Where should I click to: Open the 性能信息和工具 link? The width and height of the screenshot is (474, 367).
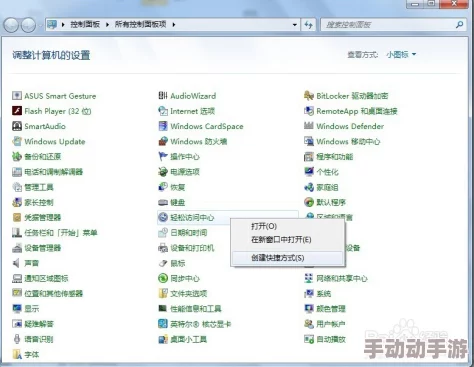coord(196,309)
